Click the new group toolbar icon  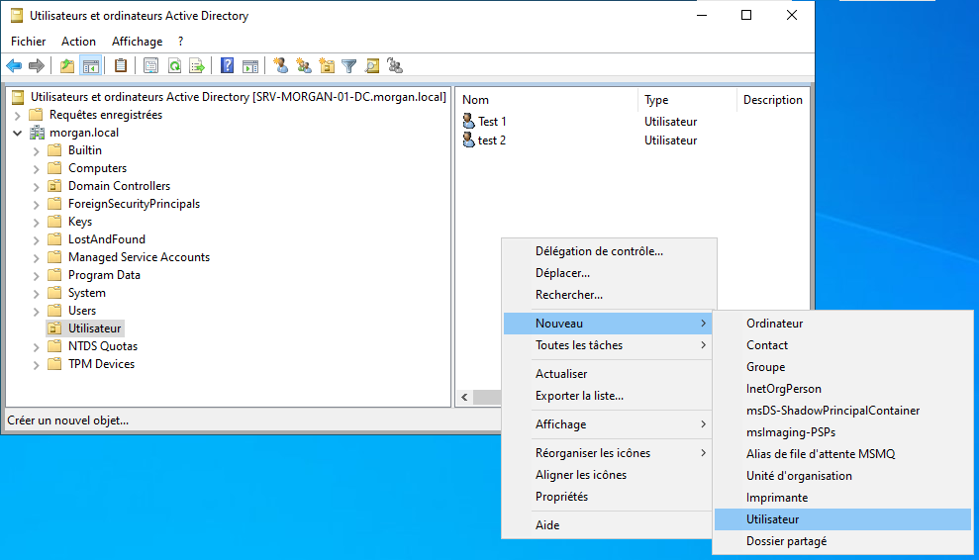(x=304, y=66)
